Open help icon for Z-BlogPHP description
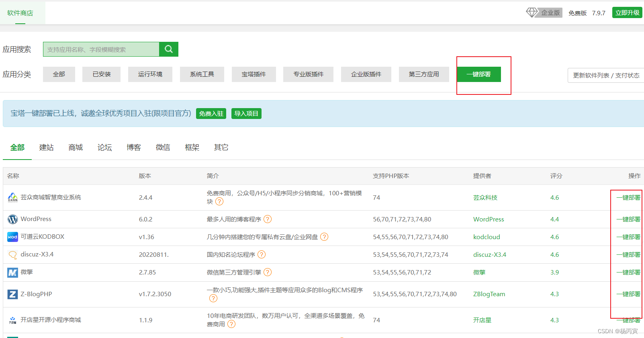This screenshot has width=644, height=338. [x=213, y=298]
